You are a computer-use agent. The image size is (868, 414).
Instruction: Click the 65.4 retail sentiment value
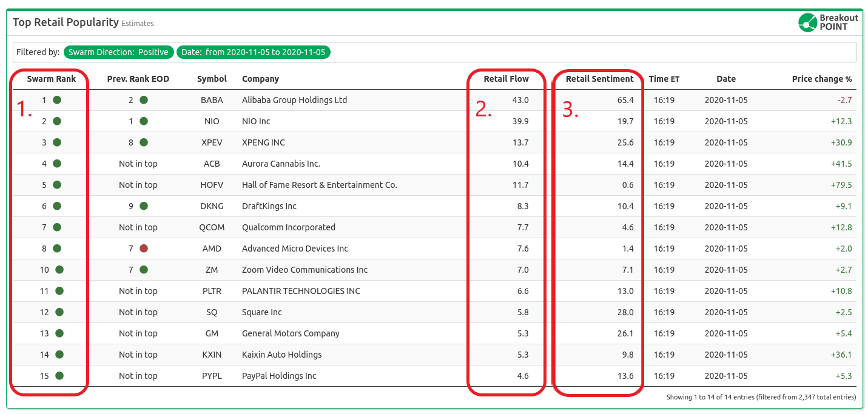[625, 100]
